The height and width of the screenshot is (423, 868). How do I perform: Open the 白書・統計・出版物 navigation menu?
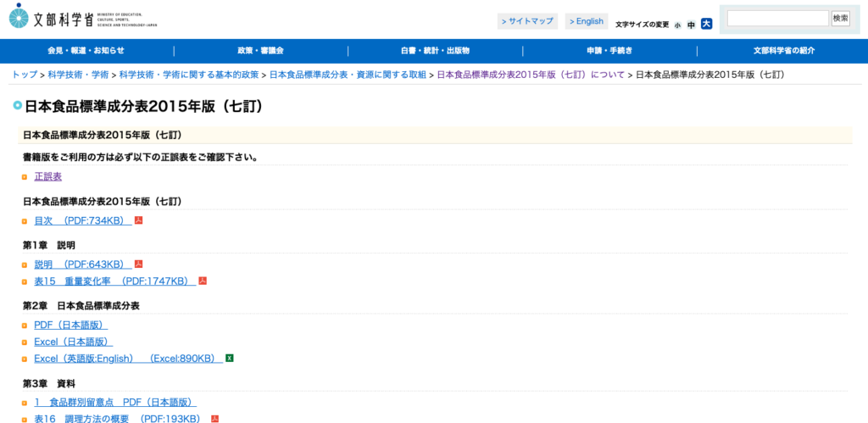point(435,51)
